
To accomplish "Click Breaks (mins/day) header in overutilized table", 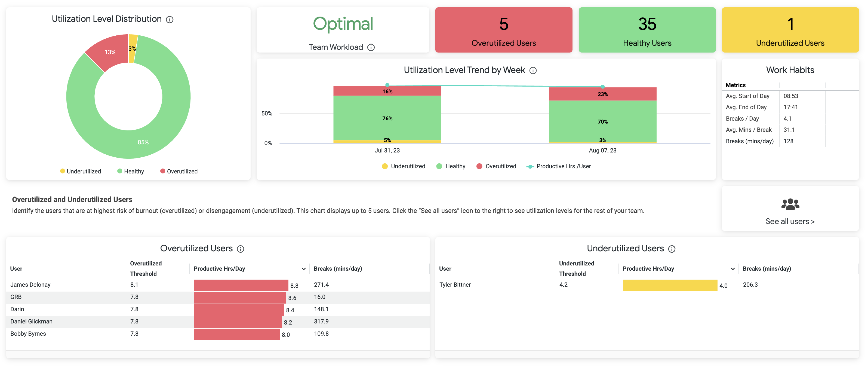I will point(338,269).
